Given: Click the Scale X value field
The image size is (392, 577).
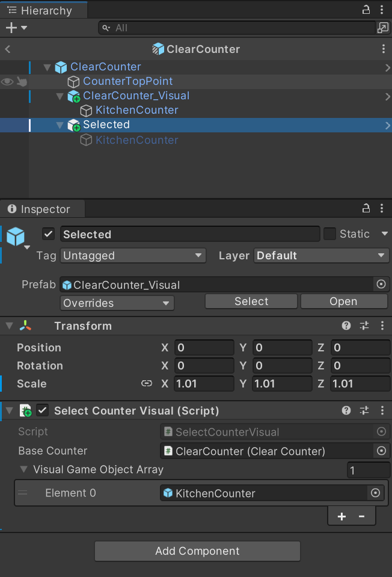Looking at the screenshot, I should [x=204, y=383].
